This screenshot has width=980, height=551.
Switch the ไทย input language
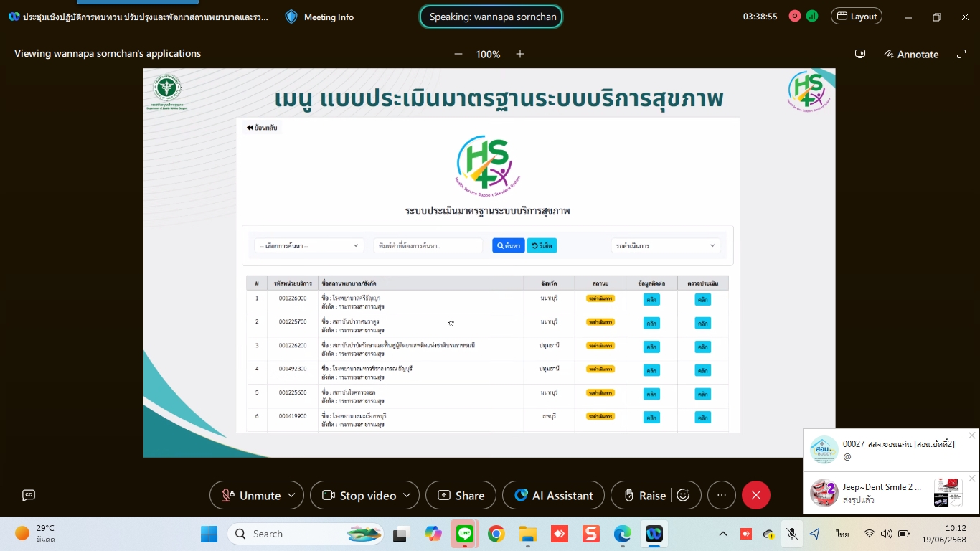tap(843, 534)
